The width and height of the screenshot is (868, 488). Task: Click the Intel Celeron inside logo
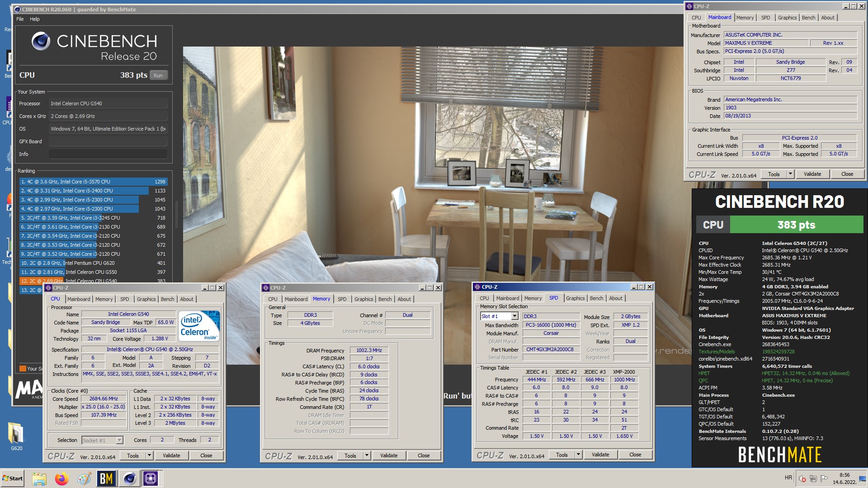[x=199, y=326]
